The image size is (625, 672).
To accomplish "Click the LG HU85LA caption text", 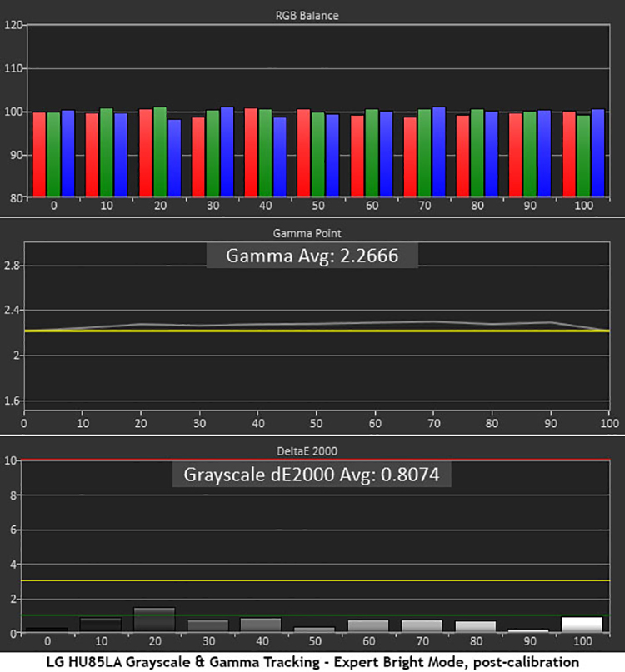I will 312,661.
